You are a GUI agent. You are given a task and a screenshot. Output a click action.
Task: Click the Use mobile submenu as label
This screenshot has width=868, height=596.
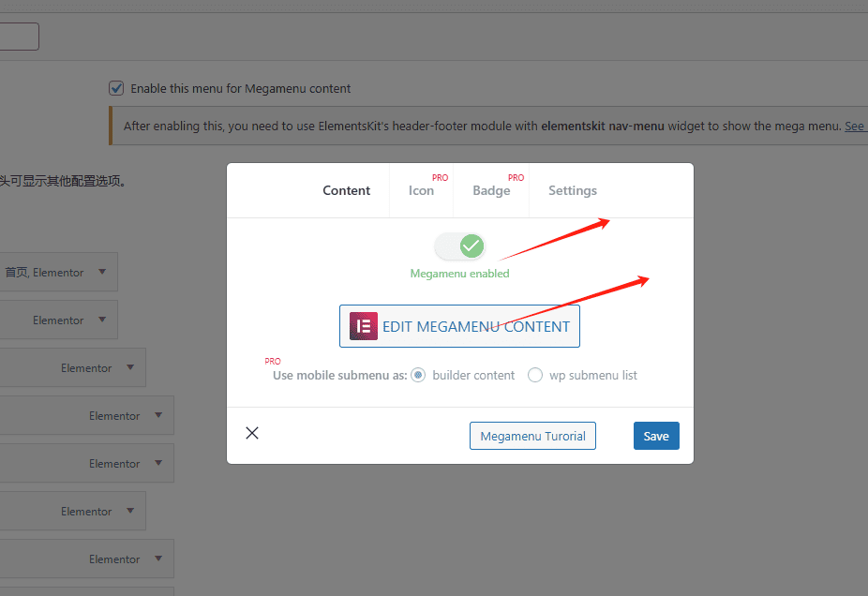[340, 375]
